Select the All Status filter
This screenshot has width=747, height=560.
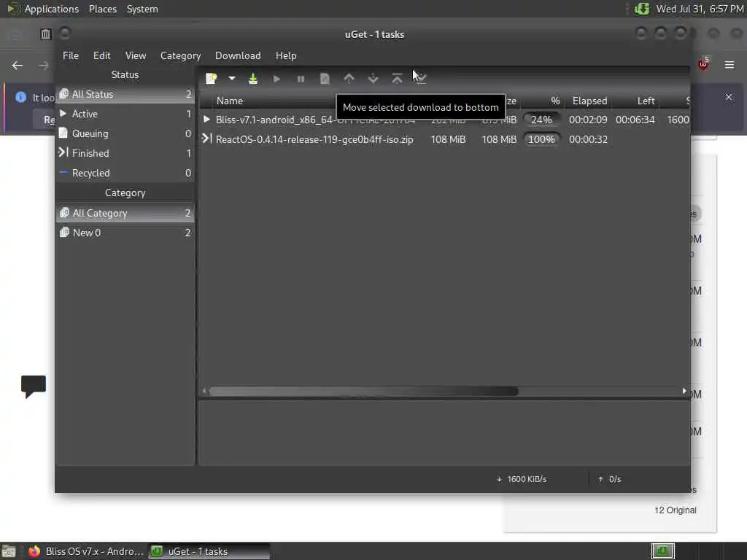(x=125, y=94)
